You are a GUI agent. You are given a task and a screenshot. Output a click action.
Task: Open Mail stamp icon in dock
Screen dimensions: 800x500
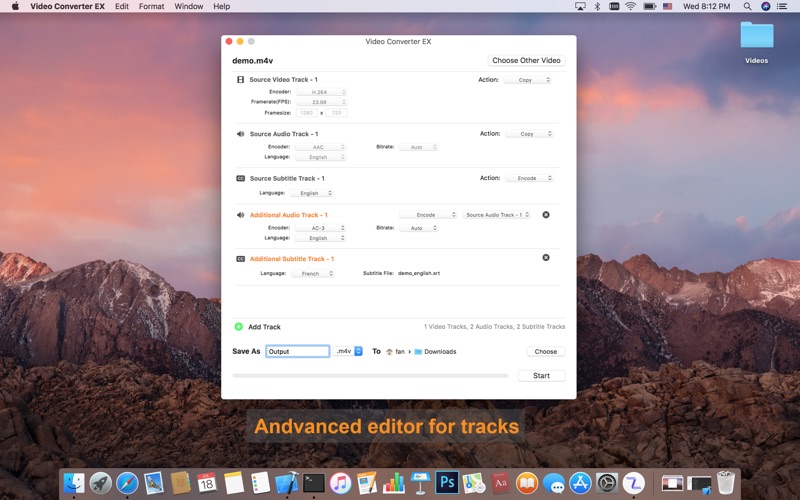pos(154,483)
